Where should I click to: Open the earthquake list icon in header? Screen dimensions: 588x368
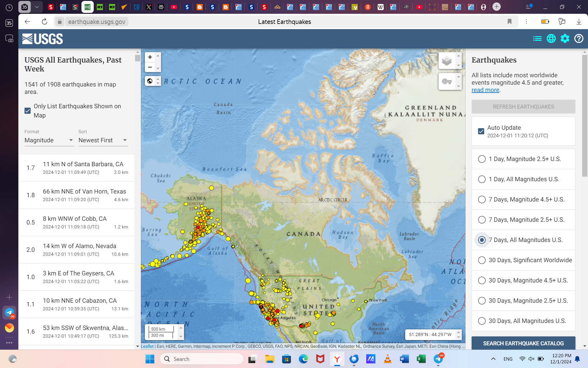[537, 39]
